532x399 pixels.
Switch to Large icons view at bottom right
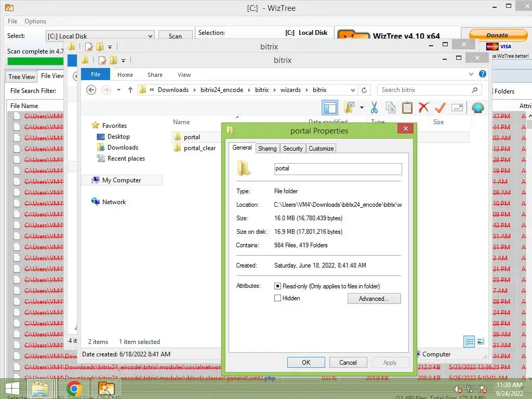(x=481, y=341)
